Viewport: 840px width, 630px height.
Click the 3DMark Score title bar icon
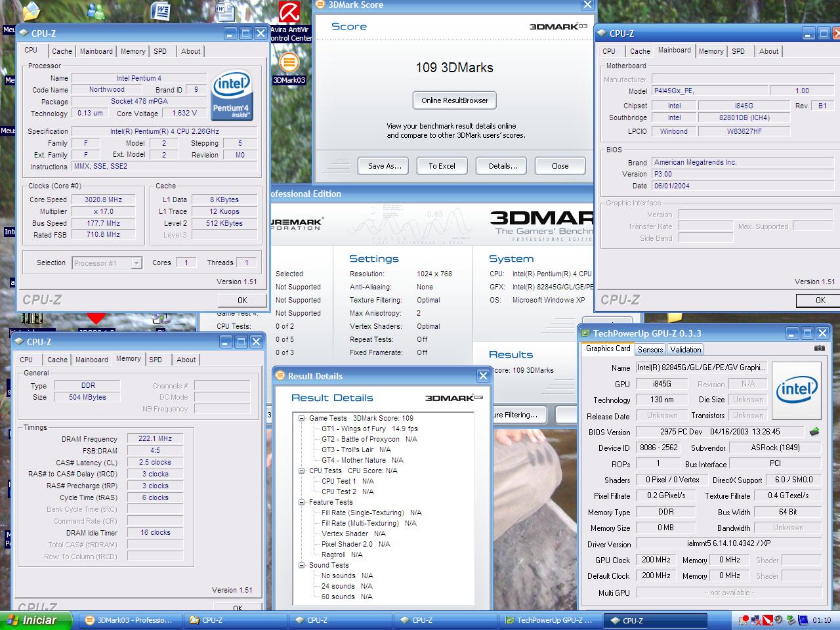321,5
